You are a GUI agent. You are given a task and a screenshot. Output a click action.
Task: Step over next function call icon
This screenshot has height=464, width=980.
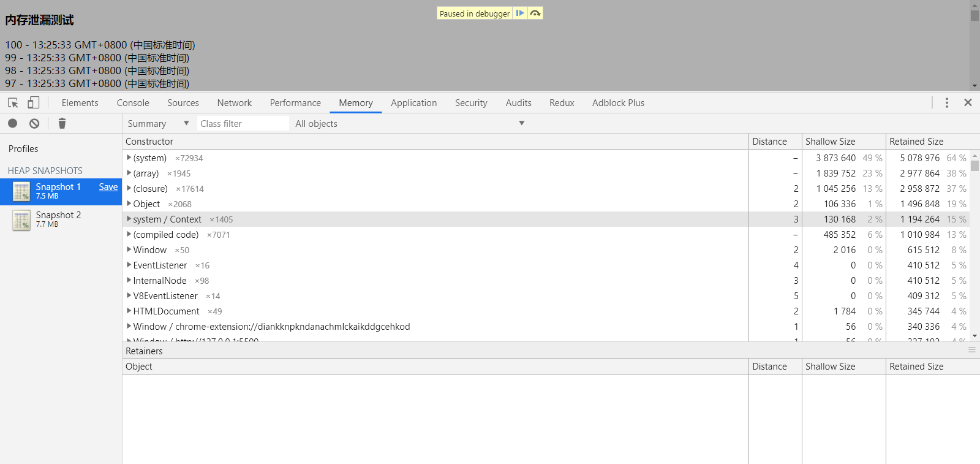[535, 13]
